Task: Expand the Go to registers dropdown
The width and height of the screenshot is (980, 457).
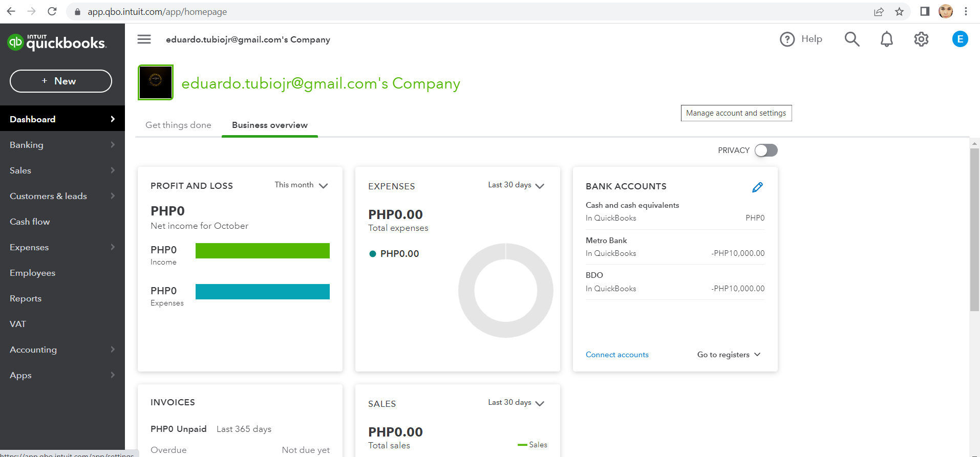Action: coord(729,355)
